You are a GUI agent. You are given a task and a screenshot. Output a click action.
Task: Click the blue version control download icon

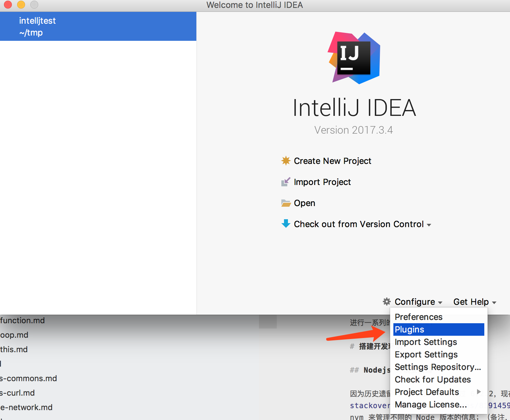click(x=286, y=224)
